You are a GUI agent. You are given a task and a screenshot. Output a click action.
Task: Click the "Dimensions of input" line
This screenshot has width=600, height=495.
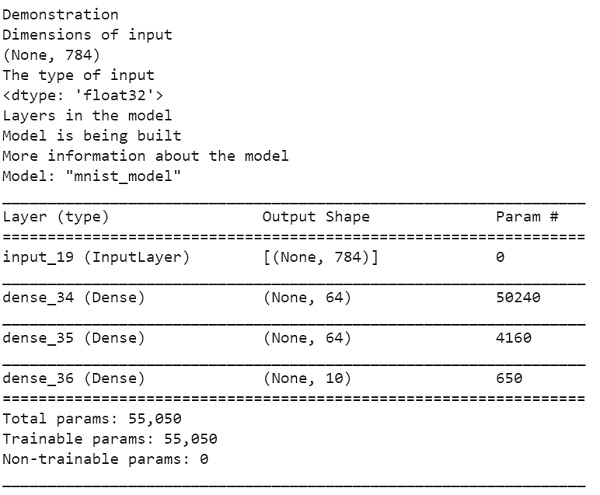87,35
